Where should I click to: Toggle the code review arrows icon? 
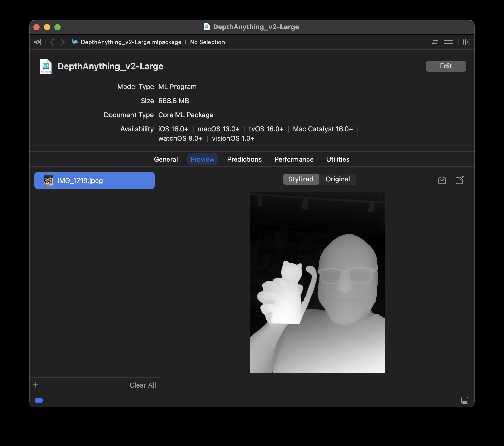[435, 42]
